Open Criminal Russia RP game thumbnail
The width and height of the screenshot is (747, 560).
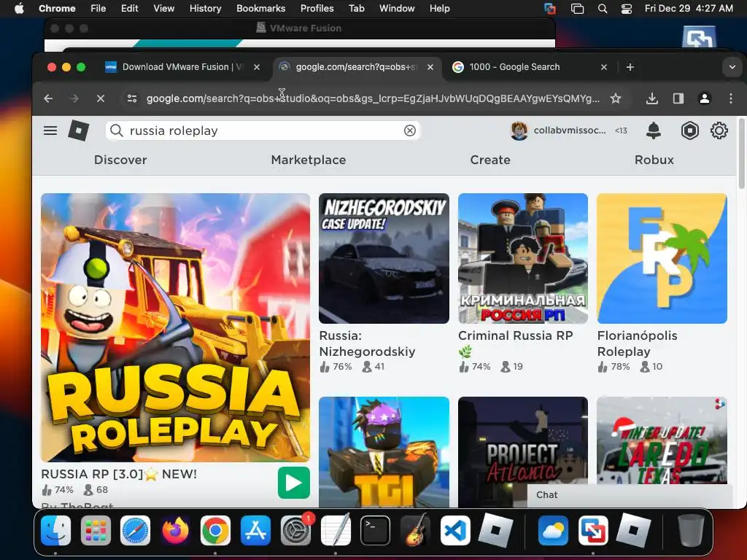(522, 259)
